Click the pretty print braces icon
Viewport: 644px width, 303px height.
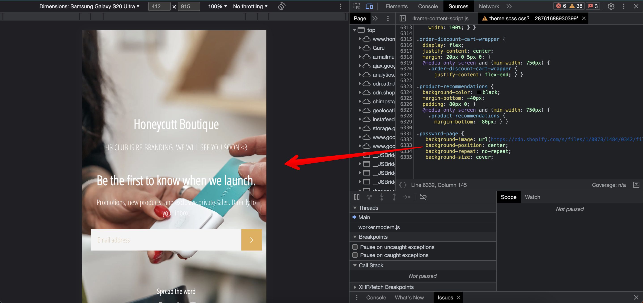402,185
